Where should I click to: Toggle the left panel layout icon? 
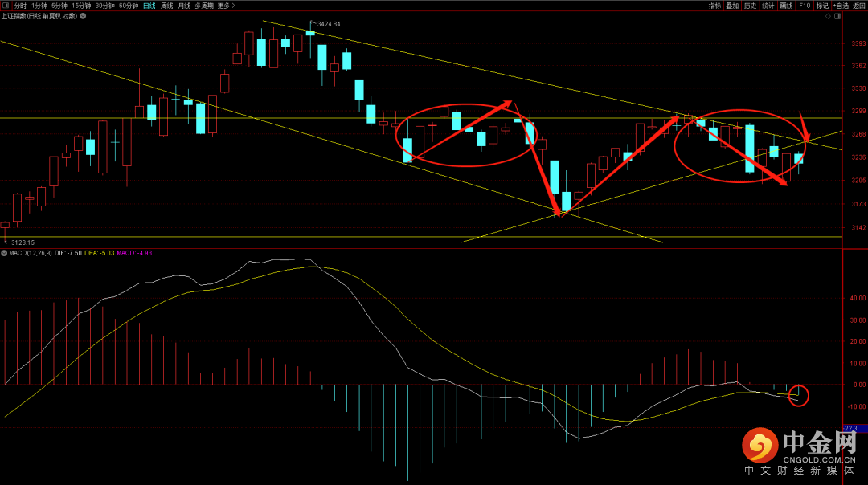[x=6, y=6]
